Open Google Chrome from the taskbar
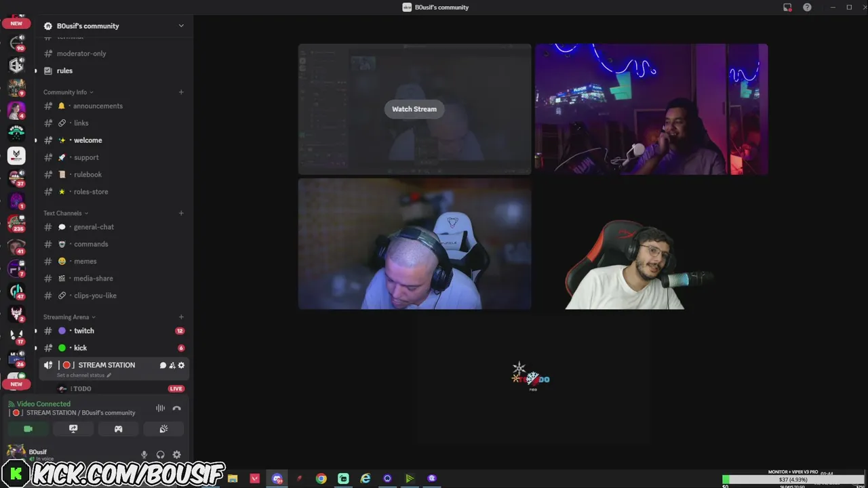Screen dimensions: 868x488 pos(321,479)
